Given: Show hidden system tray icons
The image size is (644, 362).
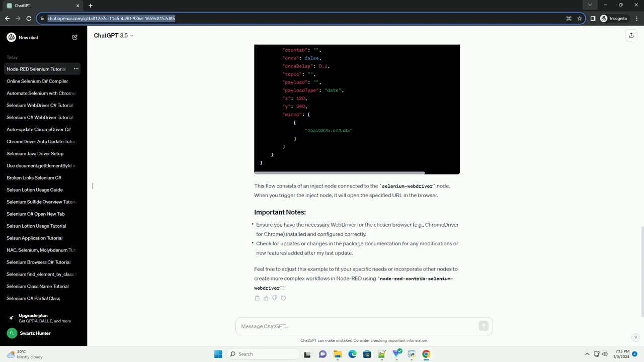Looking at the screenshot, I should tap(587, 354).
